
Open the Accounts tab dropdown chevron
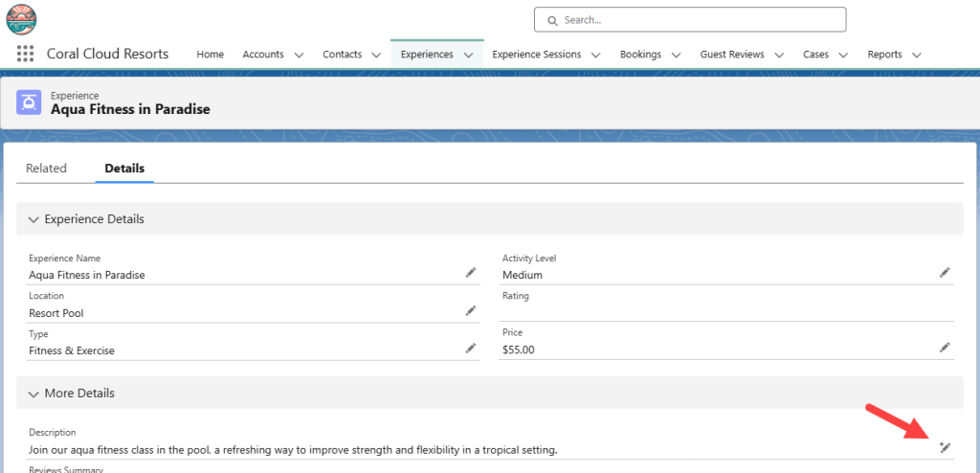(x=299, y=56)
